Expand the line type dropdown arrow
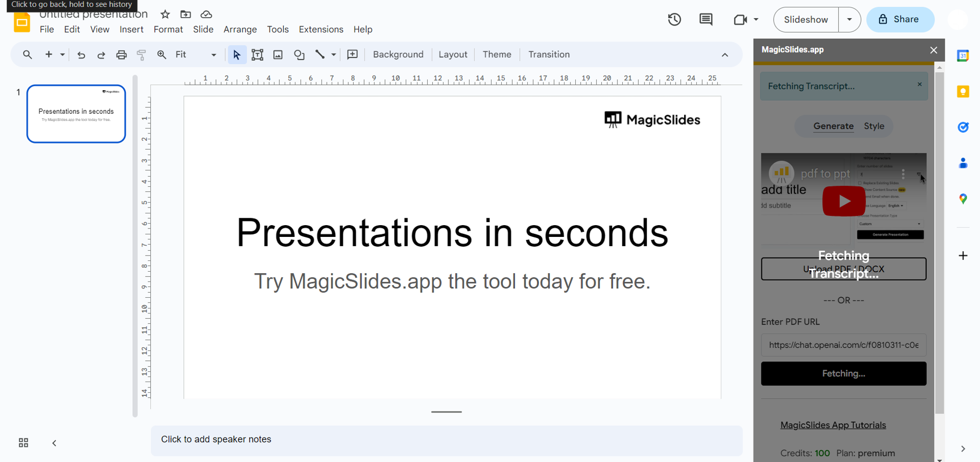Image resolution: width=980 pixels, height=462 pixels. coord(334,54)
